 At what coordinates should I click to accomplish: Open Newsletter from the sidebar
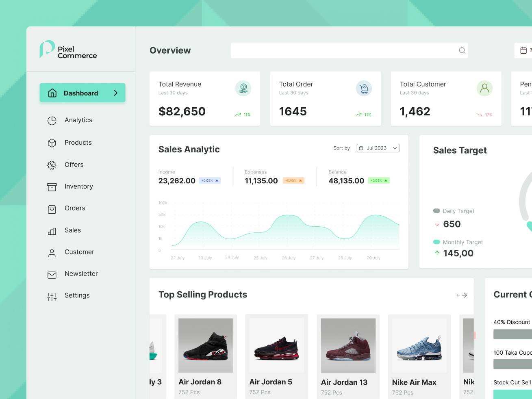pyautogui.click(x=81, y=274)
